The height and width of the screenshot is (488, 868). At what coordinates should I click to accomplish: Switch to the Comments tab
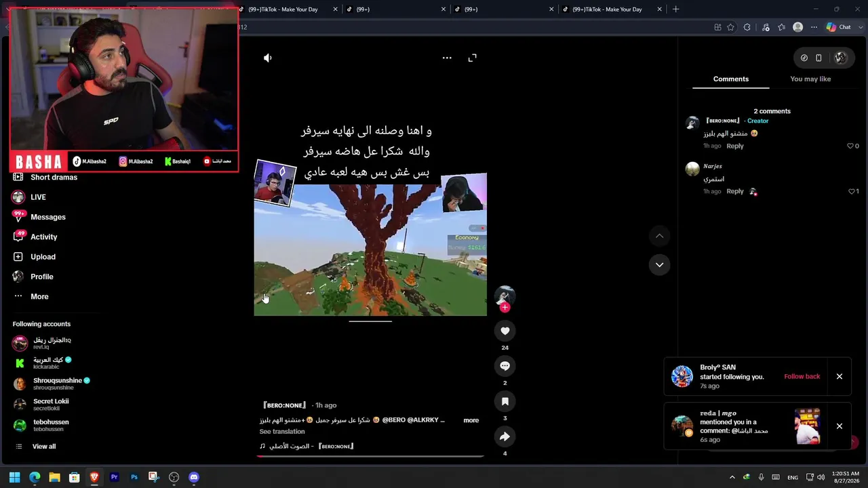click(731, 79)
